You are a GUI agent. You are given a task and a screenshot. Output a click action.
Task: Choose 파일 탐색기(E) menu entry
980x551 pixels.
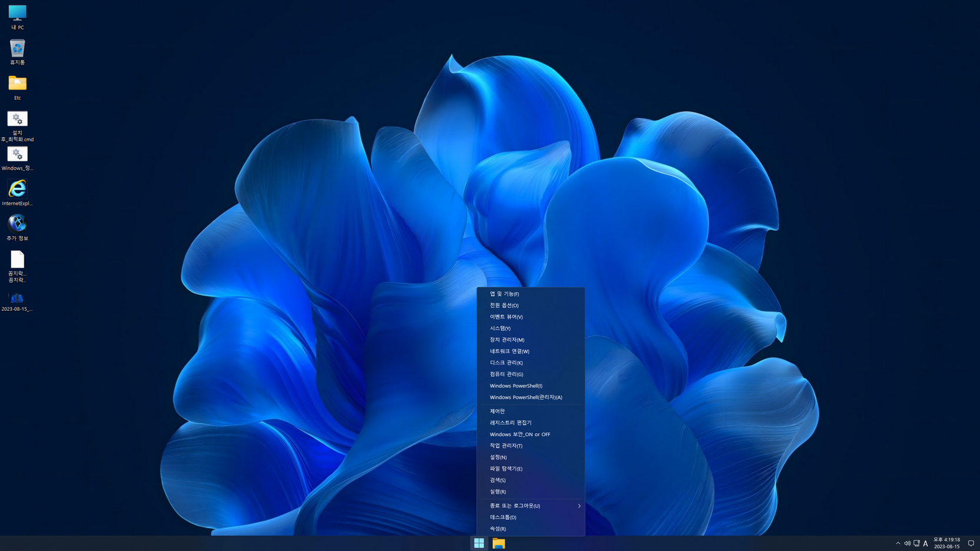(531, 469)
